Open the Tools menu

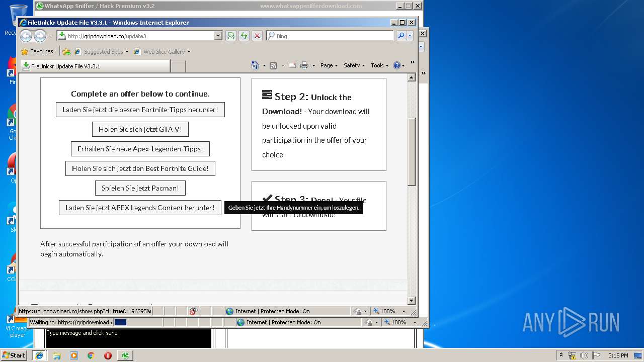click(x=379, y=65)
